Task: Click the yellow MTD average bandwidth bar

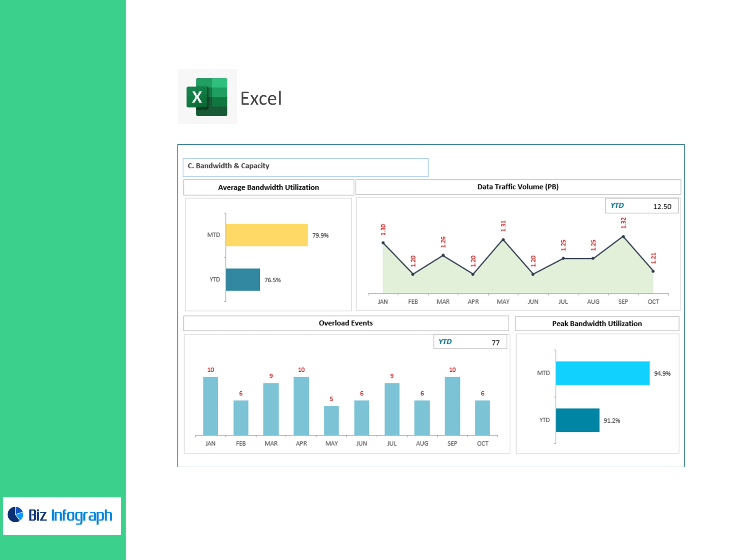Action: (267, 235)
